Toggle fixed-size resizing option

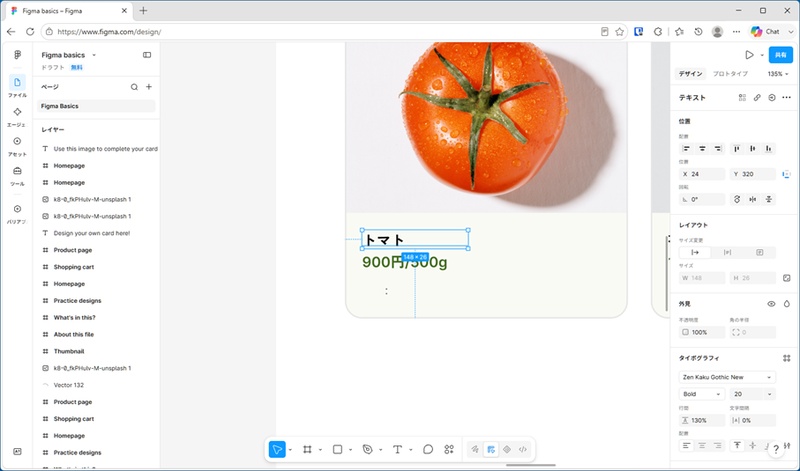pos(760,253)
